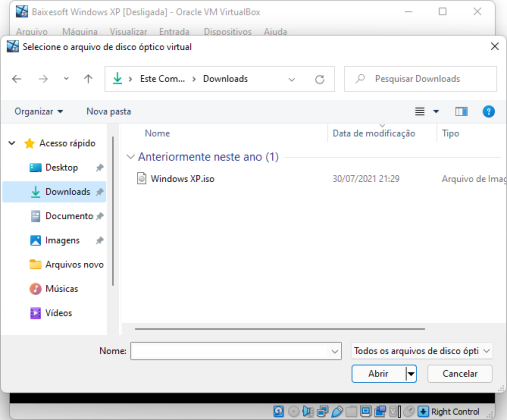Select Downloads in the navigation pane
Image resolution: width=507 pixels, height=420 pixels.
coord(54,192)
